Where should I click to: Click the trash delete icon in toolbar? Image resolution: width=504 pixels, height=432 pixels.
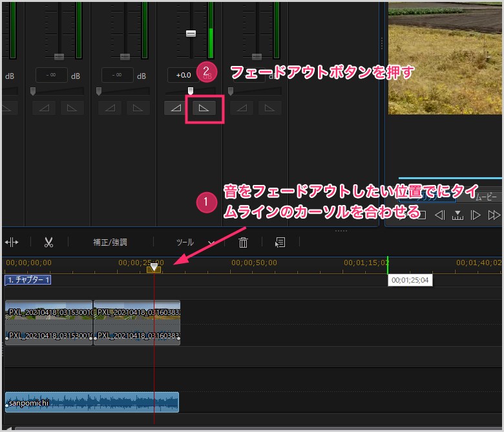click(243, 243)
